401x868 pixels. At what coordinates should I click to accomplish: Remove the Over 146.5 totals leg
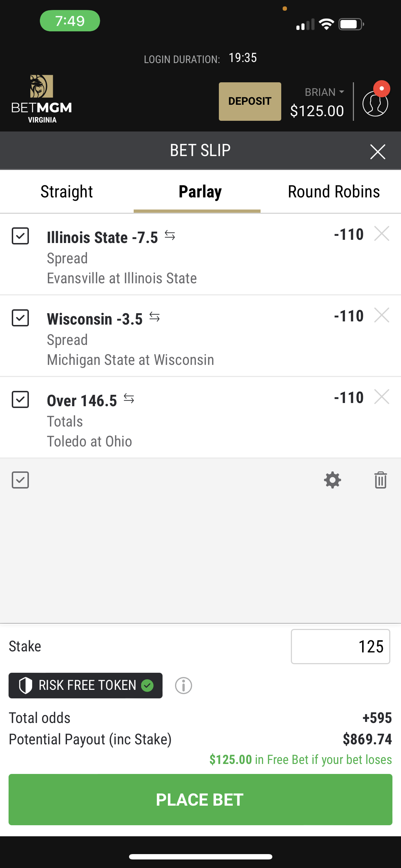[382, 397]
